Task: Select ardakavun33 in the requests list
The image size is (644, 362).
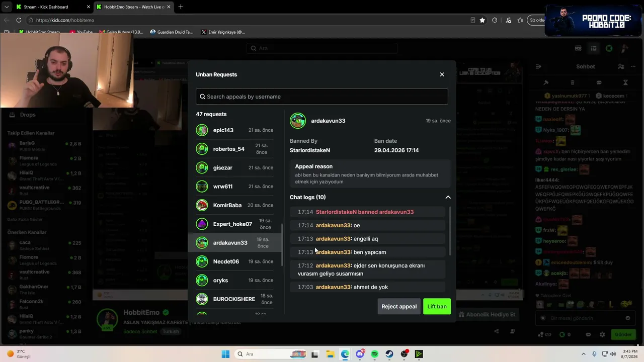Action: pos(234,243)
